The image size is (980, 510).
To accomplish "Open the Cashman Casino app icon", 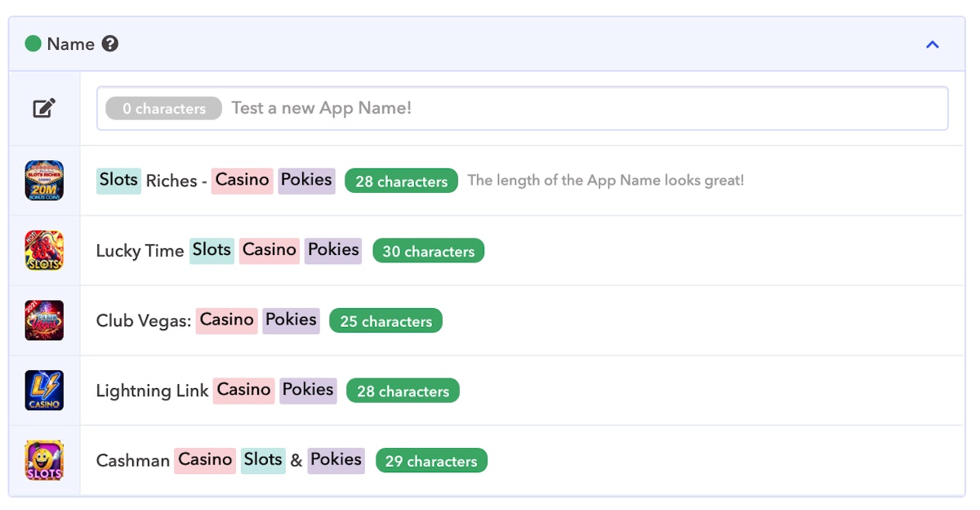I will coord(44,460).
